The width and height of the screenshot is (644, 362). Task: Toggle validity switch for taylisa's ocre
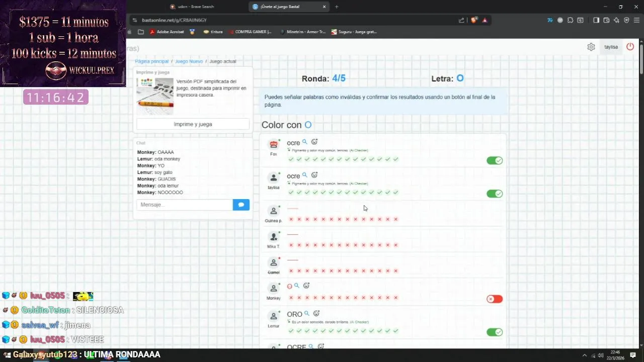pyautogui.click(x=495, y=194)
